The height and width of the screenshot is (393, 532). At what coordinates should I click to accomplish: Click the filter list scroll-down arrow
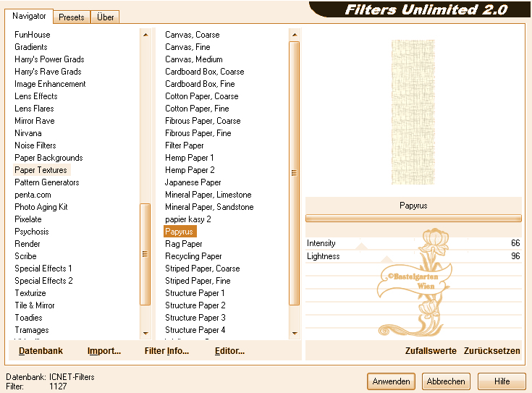(295, 333)
